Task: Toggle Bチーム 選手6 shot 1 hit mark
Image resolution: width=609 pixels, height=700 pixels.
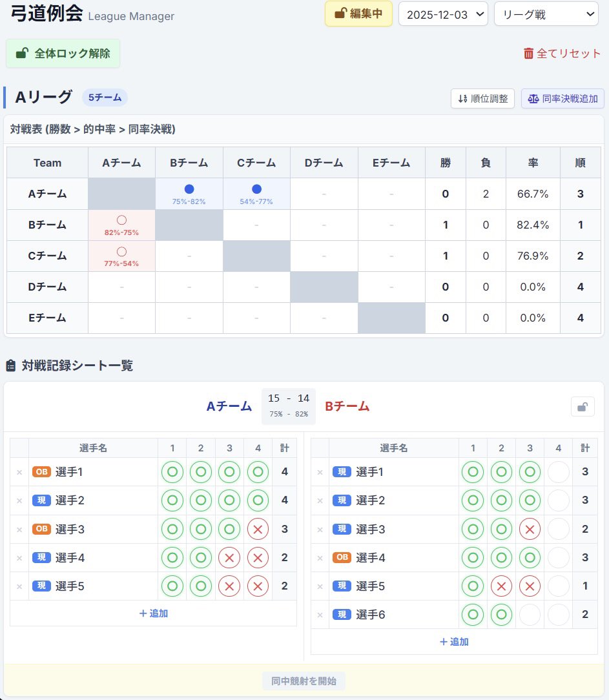Action: coord(473,615)
